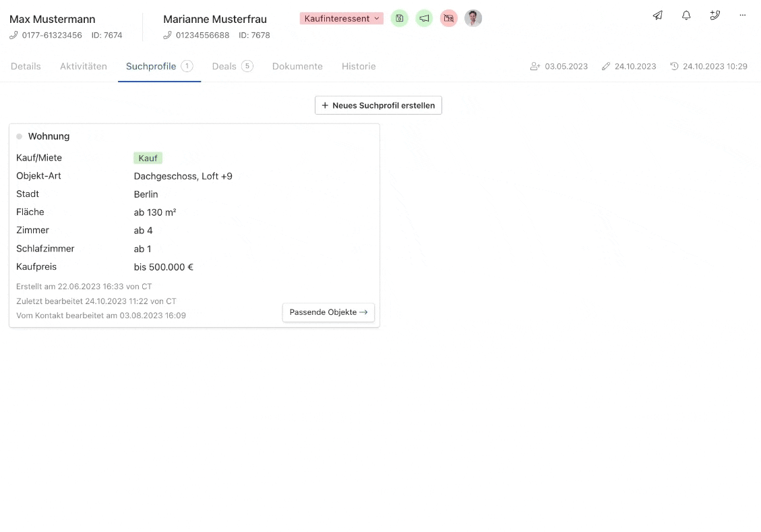Click the green save/disk status icon

coord(400,18)
